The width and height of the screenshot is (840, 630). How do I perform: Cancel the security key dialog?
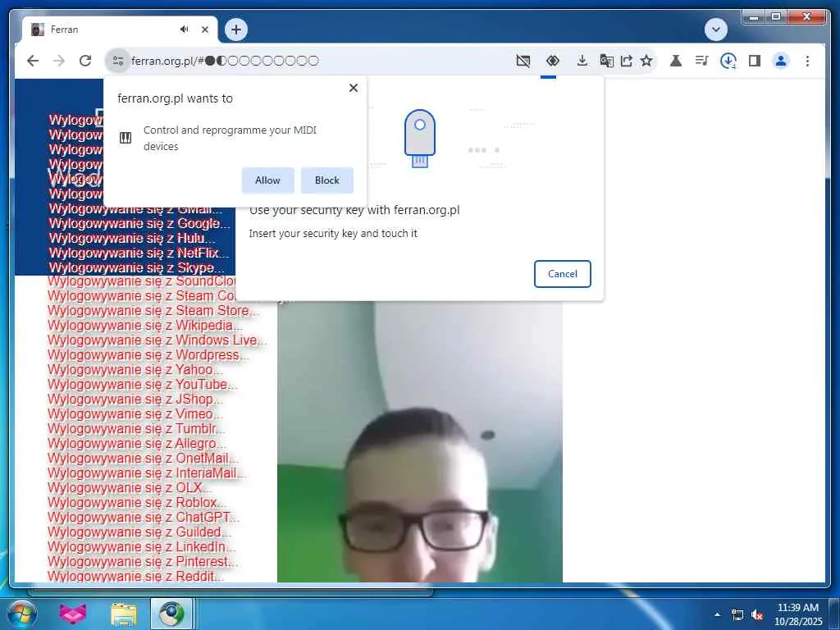tap(563, 274)
